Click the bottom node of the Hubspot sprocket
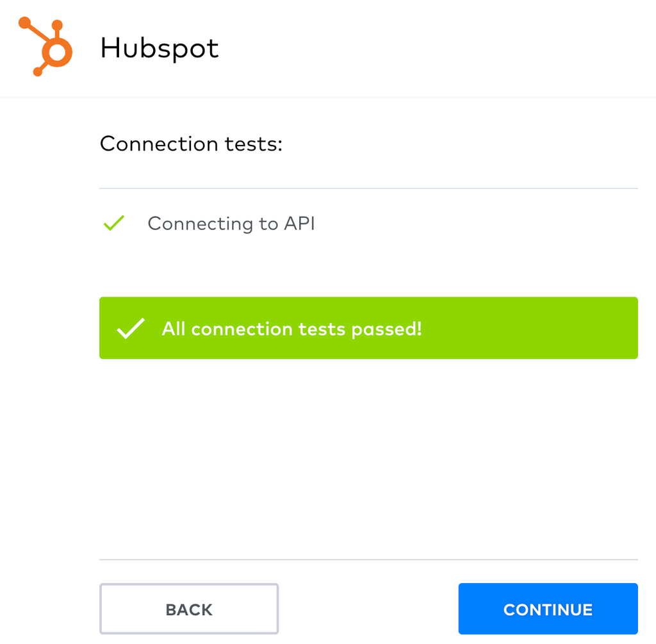 [x=38, y=72]
